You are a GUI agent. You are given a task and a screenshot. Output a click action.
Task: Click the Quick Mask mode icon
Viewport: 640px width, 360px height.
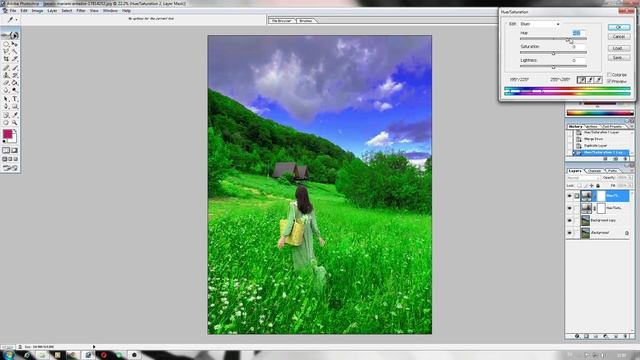tap(15, 151)
